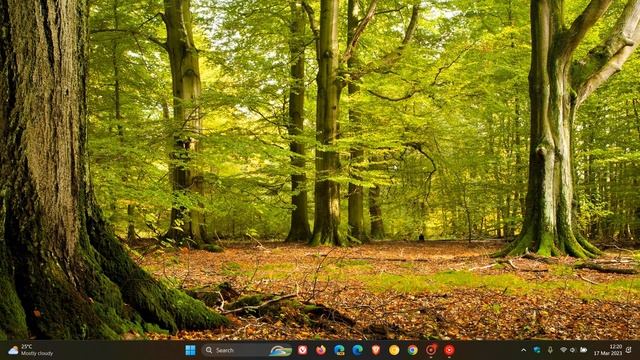Viewport: 640px width, 360px height.
Task: Launch Brave browser from taskbar
Action: (376, 350)
